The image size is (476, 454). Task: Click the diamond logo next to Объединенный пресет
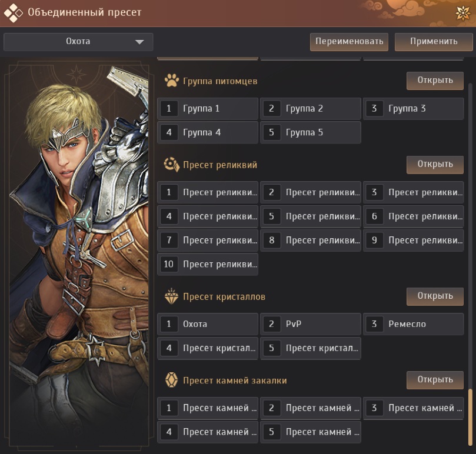tap(14, 12)
